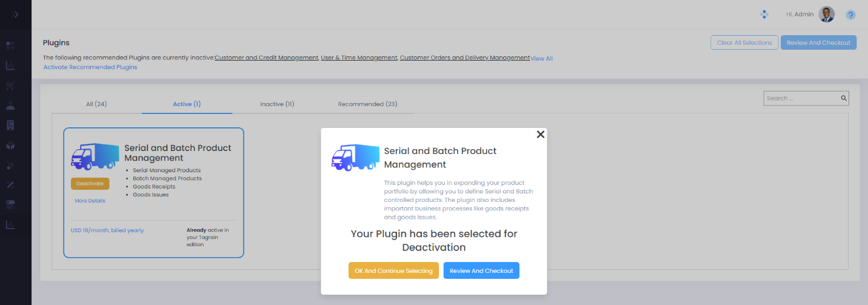Click the View All link
This screenshot has height=305, width=868.
coord(541,59)
